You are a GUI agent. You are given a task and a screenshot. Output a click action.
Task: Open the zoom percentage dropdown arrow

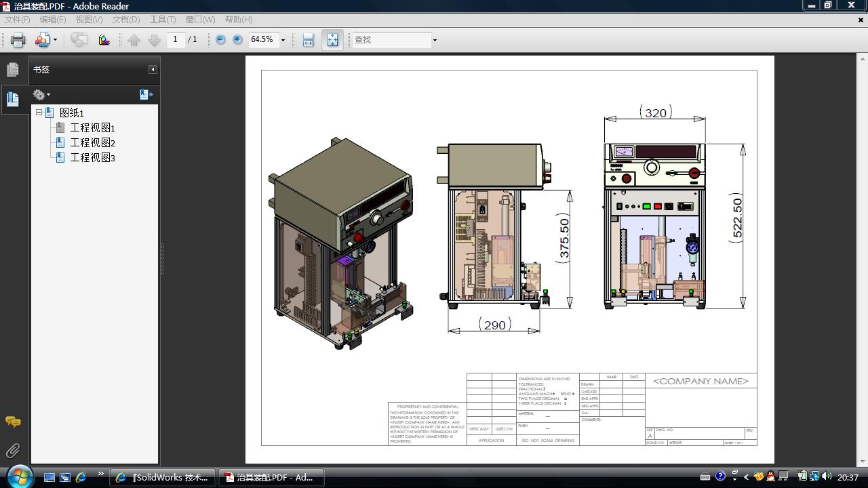point(283,40)
